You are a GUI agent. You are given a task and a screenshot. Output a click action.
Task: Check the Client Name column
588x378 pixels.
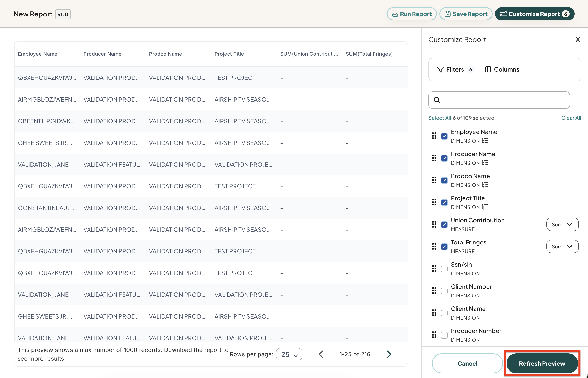[x=444, y=313]
